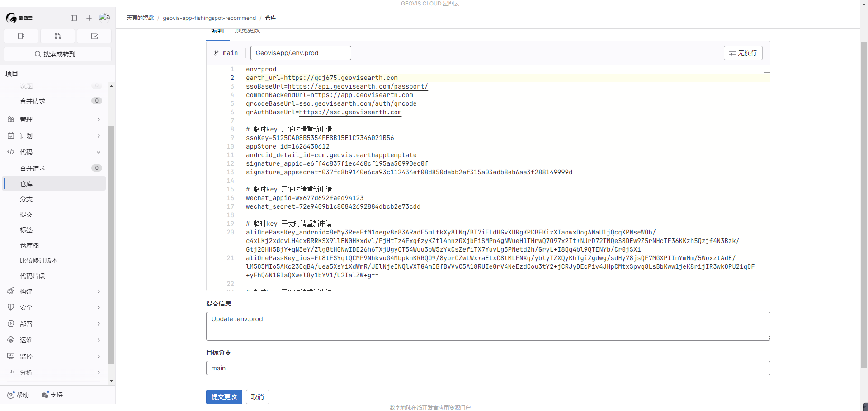Click the main branch icon in editor header

pyautogui.click(x=217, y=53)
